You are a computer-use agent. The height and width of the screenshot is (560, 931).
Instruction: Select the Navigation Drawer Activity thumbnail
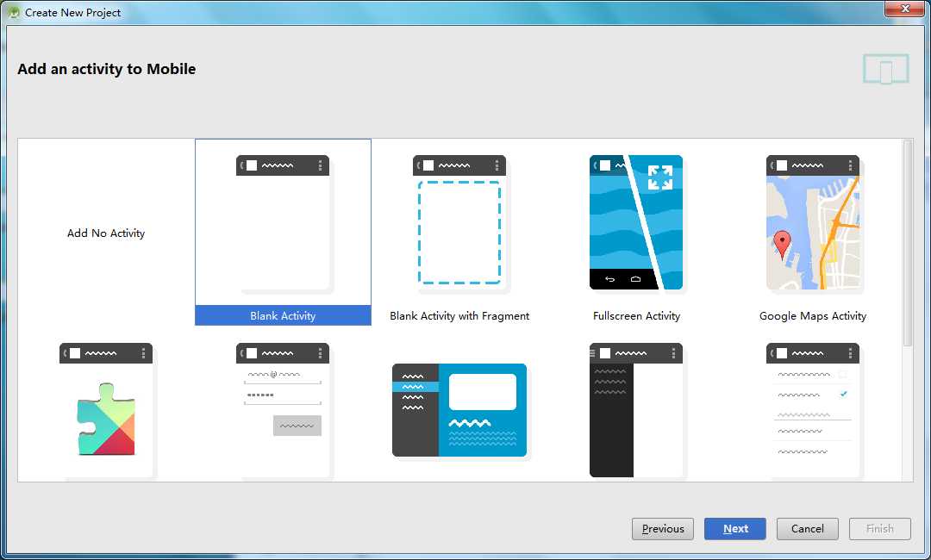(x=636, y=410)
